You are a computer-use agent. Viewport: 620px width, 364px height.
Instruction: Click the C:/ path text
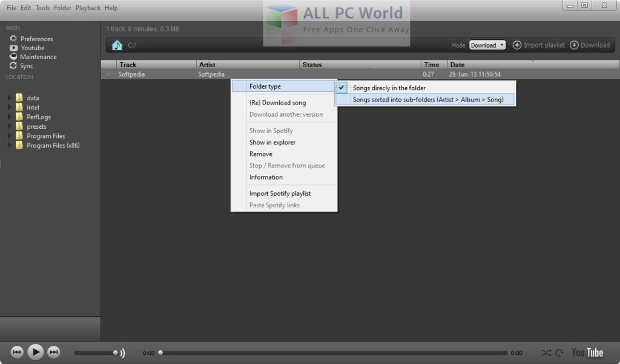131,45
